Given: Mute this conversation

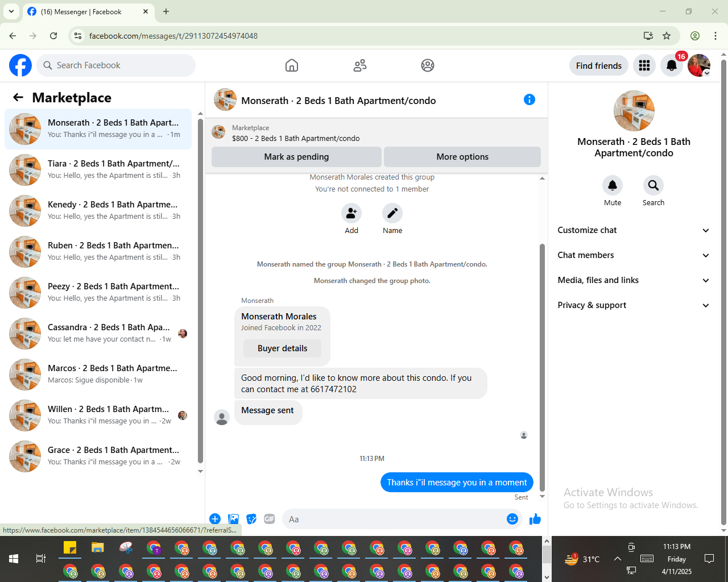Looking at the screenshot, I should pos(613,185).
